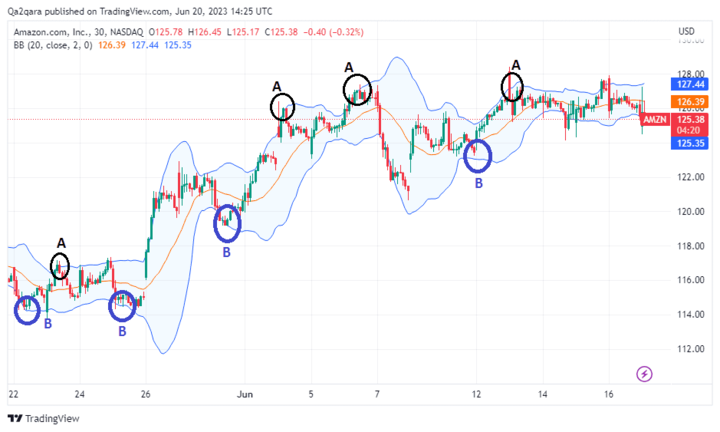Viewport: 720px width, 432px height.
Task: Click the leftmost blue circle B
Action: tap(28, 310)
